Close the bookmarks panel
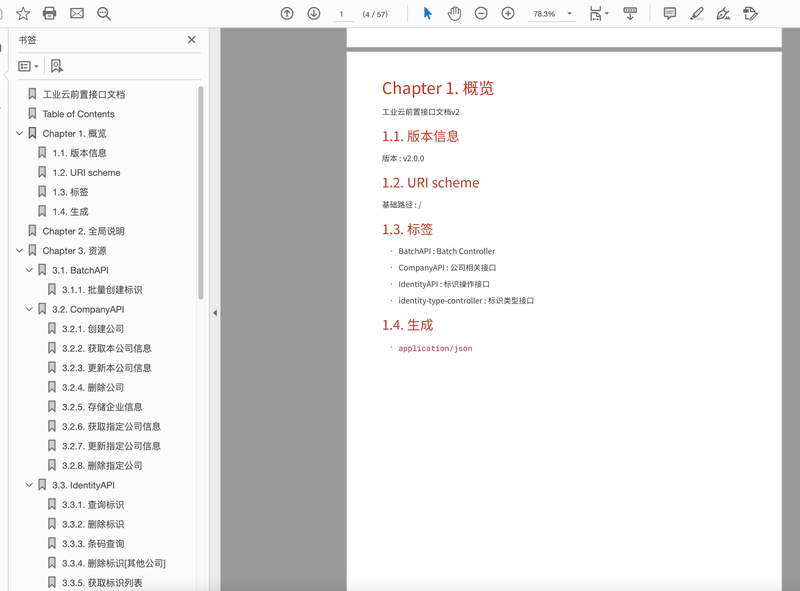 point(192,40)
